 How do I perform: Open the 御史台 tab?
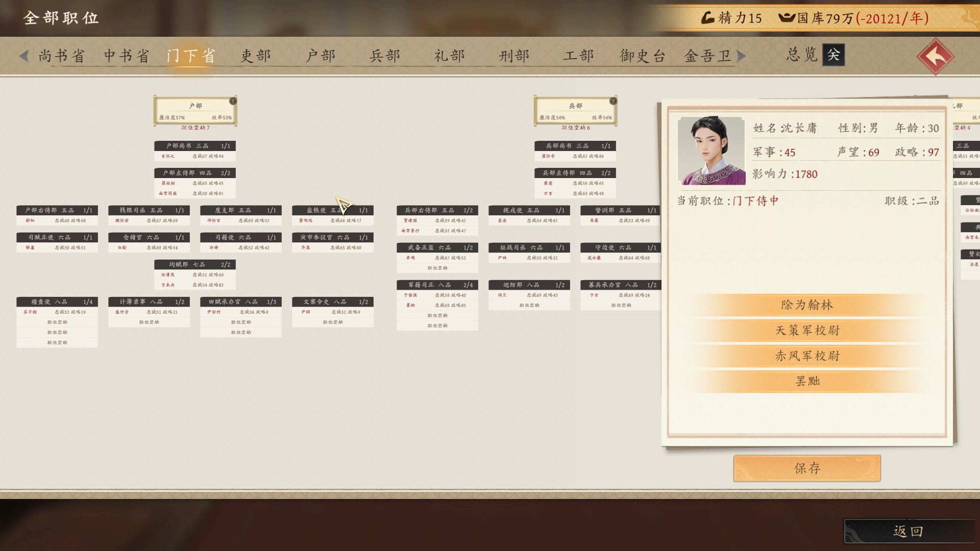tap(642, 56)
